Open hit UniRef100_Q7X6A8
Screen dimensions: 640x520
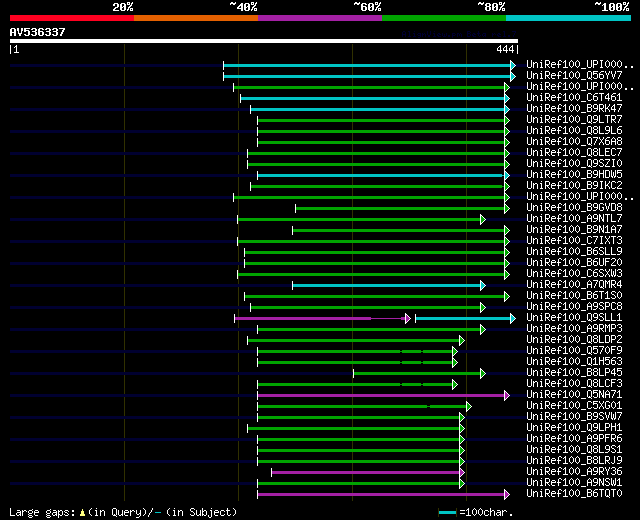(574, 142)
